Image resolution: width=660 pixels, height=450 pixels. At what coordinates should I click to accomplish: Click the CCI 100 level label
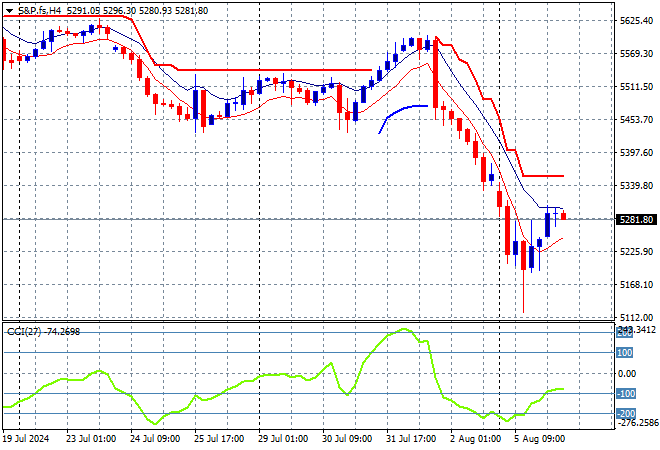tap(625, 352)
